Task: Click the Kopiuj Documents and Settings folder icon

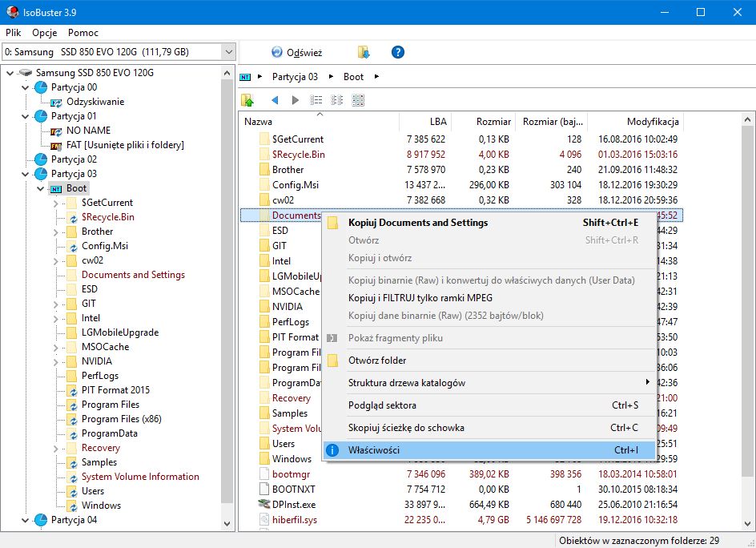Action: coord(332,223)
